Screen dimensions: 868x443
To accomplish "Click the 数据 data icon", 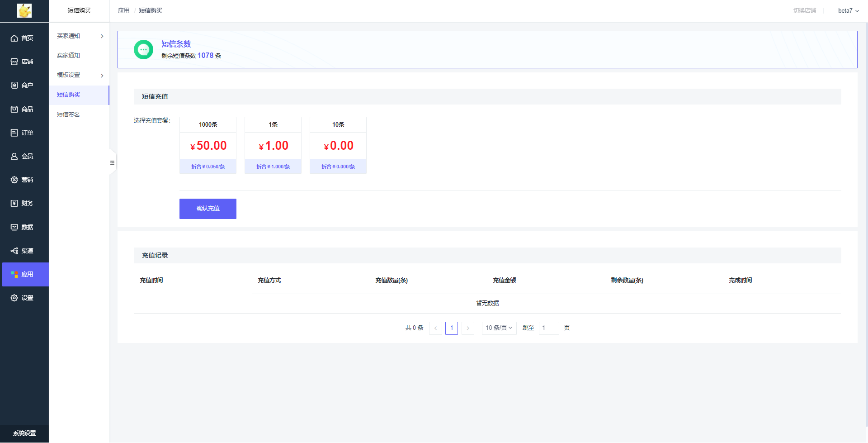I will [x=14, y=227].
